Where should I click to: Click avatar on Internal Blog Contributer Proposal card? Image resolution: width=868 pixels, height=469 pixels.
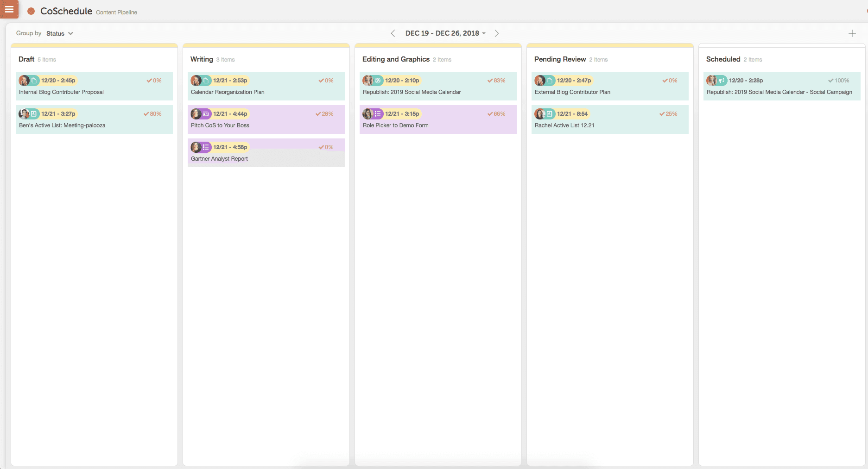coord(24,81)
